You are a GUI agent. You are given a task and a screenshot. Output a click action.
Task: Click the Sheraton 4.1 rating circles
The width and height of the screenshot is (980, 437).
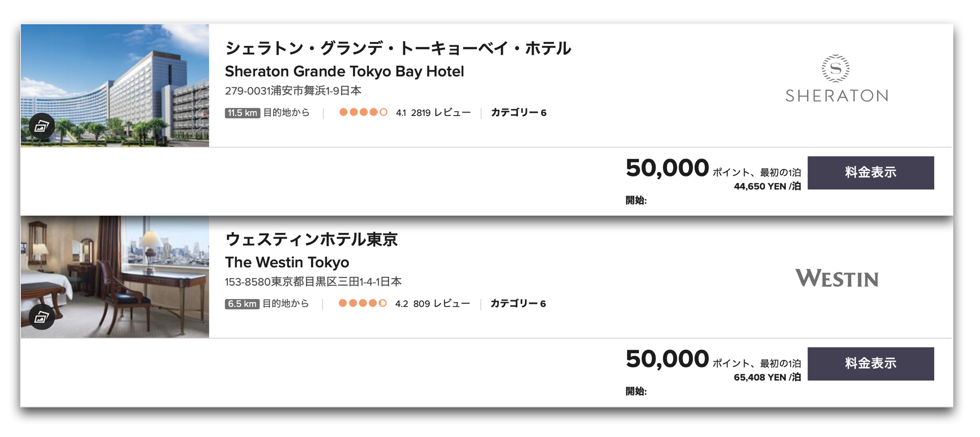click(x=363, y=112)
